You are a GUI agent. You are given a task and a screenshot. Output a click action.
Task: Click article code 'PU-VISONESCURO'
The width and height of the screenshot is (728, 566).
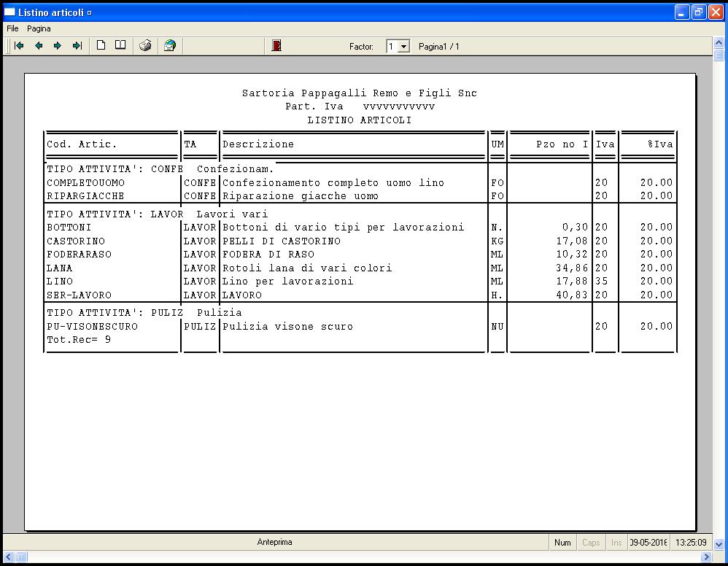pos(93,327)
